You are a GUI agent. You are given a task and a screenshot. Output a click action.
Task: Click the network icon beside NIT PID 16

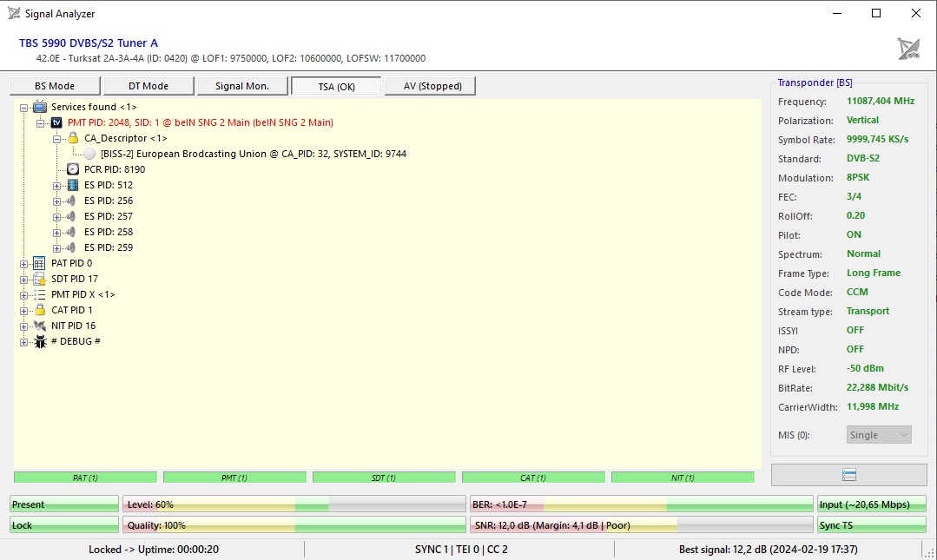pyautogui.click(x=39, y=326)
